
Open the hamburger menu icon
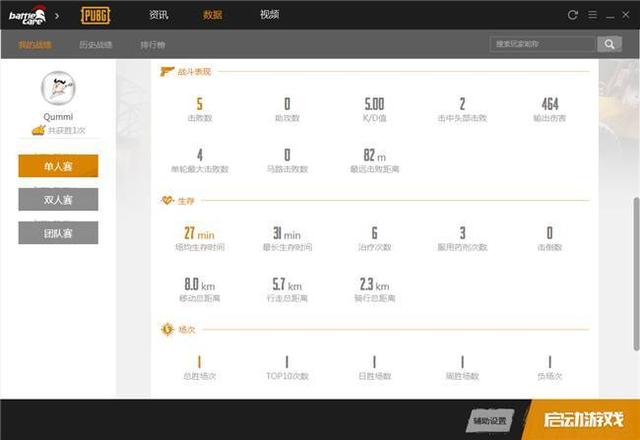pos(592,15)
